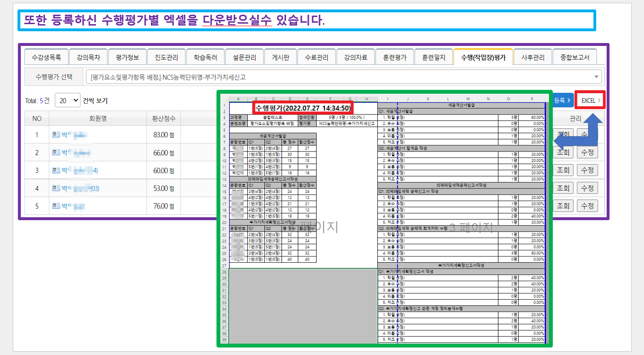Expand the 20 건씩 보기 page size selector

coord(68,100)
